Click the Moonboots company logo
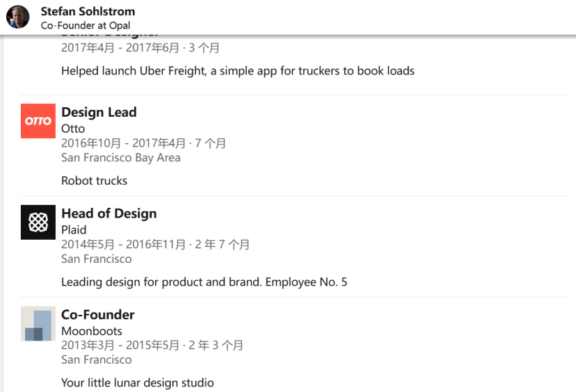576x392 pixels. pos(38,323)
